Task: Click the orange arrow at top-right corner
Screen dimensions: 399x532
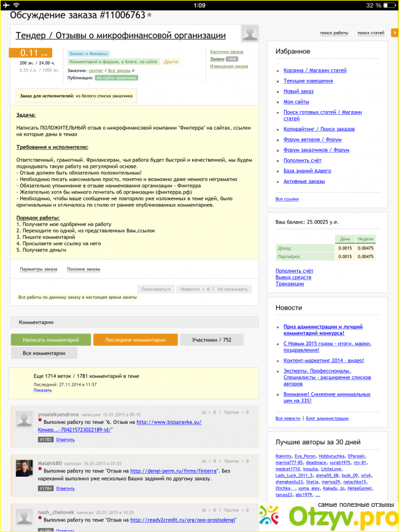Action: pyautogui.click(x=395, y=32)
